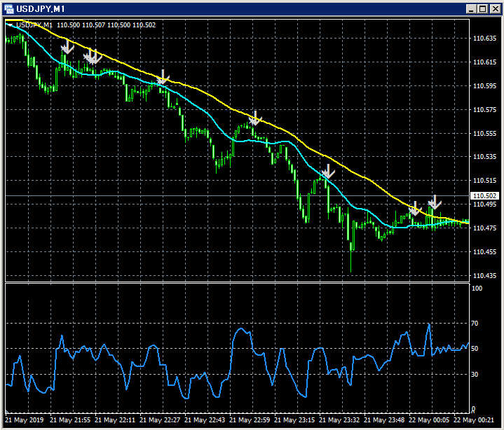Click the 22 May 00:21 time label
Image resolution: width=504 pixels, height=430 pixels.
click(x=474, y=420)
